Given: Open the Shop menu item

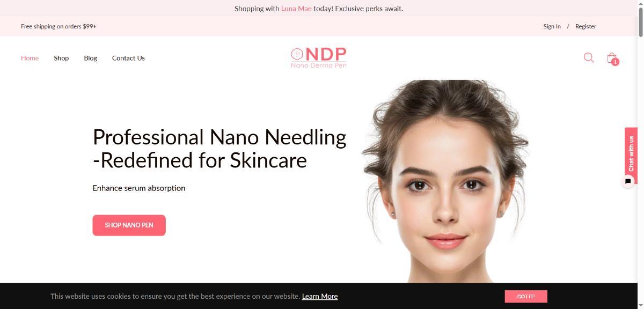Looking at the screenshot, I should (x=61, y=58).
